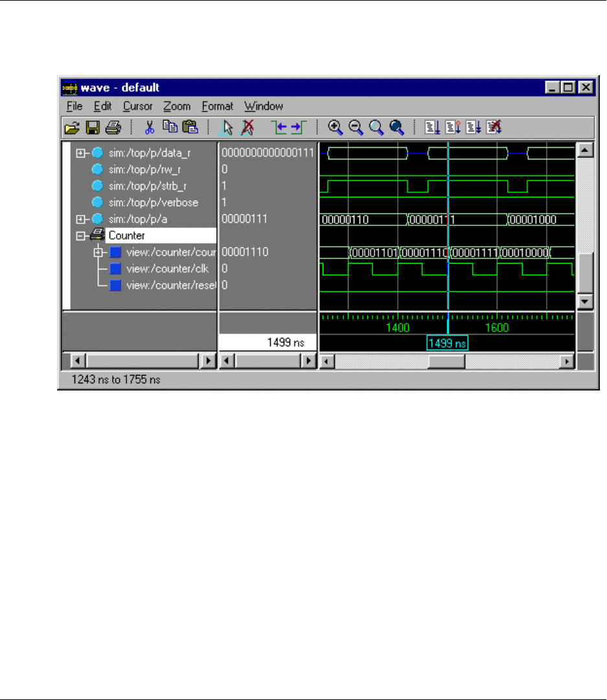Screen dimensions: 607x700
Task: Click the first run-simulation list icon
Action: coord(432,128)
